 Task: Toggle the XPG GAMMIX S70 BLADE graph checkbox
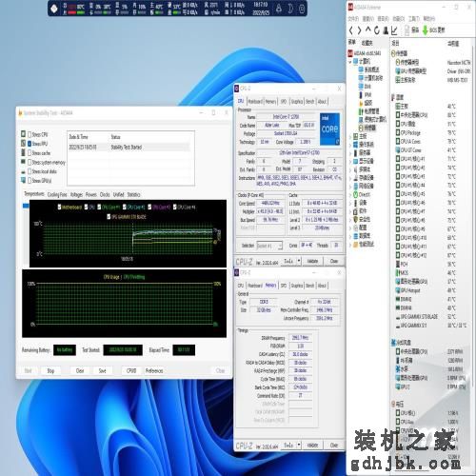click(x=109, y=216)
